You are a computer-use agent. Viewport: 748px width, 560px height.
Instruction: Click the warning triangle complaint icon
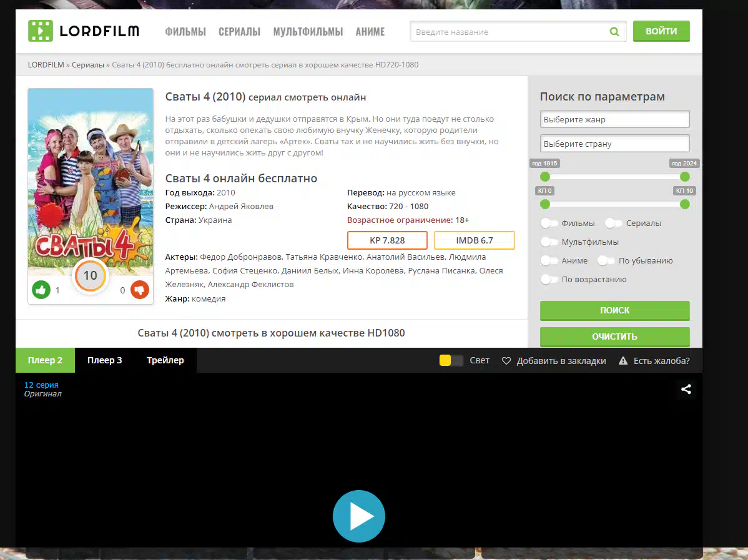coord(623,361)
